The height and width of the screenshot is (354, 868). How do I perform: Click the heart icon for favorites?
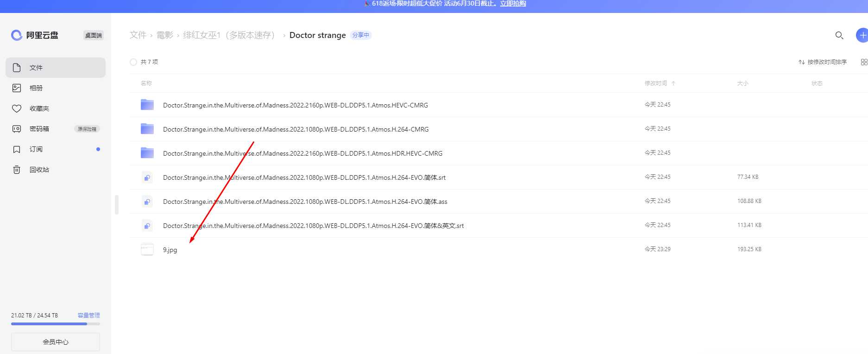17,108
